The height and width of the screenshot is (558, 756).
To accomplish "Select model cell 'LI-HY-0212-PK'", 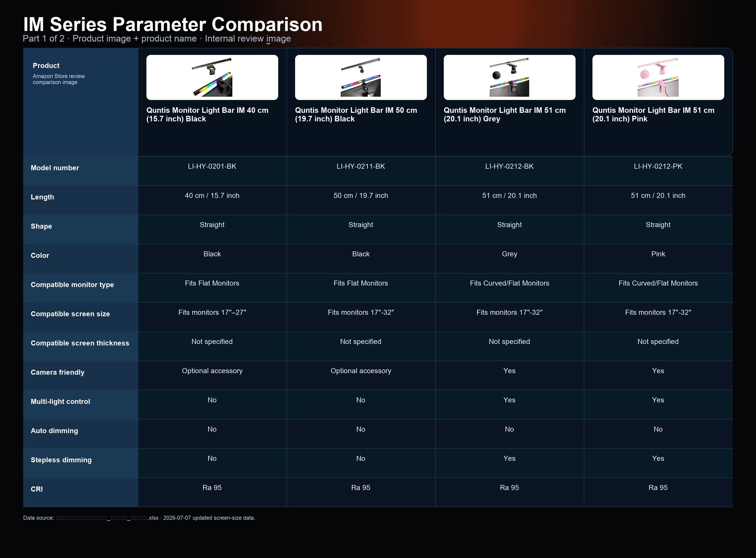I will 658,166.
